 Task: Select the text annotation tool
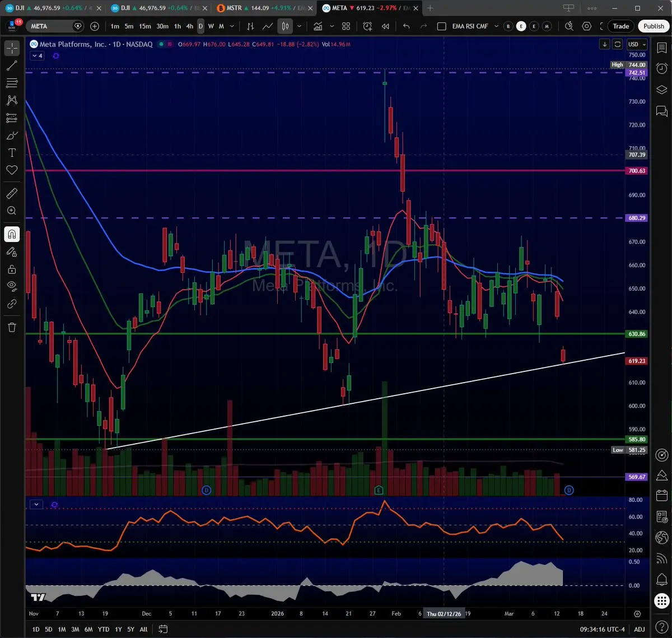click(12, 152)
